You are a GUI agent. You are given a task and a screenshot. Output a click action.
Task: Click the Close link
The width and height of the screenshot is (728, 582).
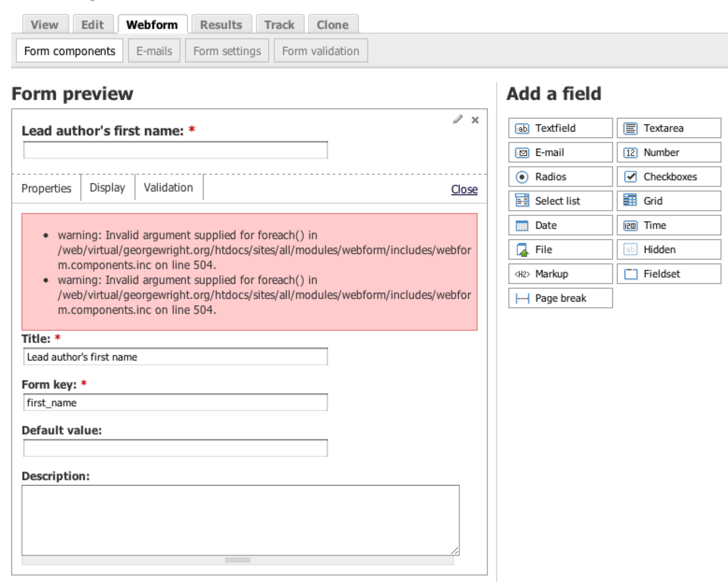point(464,190)
